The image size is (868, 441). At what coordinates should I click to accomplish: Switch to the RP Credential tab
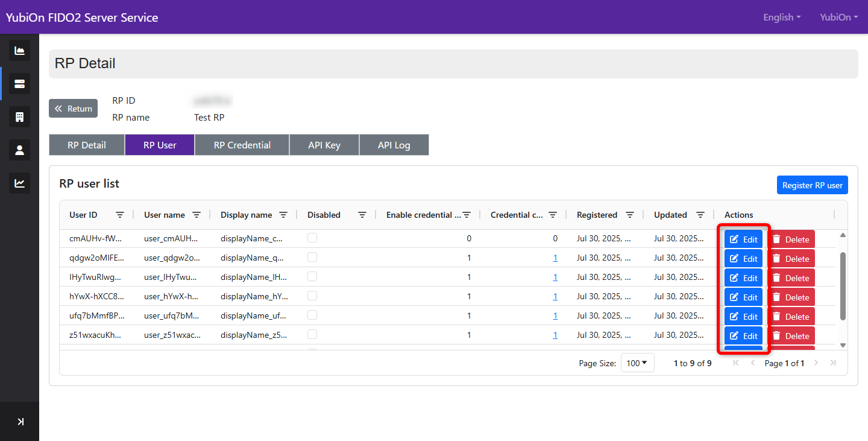[242, 145]
